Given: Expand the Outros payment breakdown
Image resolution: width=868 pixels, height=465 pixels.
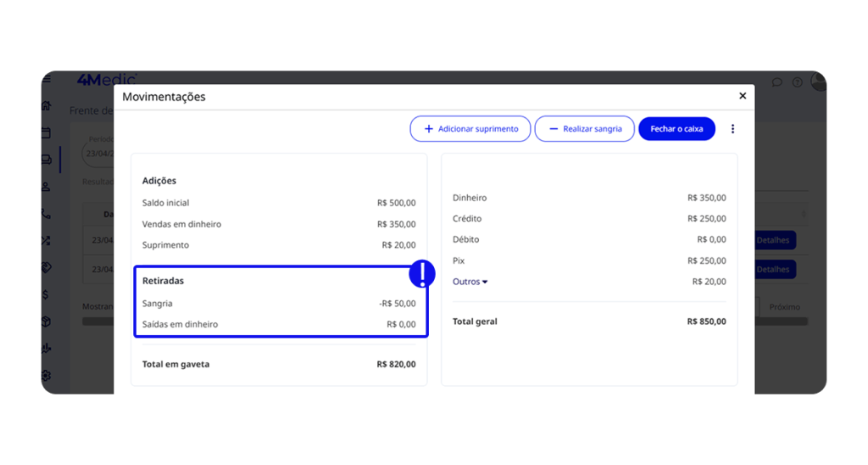Looking at the screenshot, I should tap(470, 282).
